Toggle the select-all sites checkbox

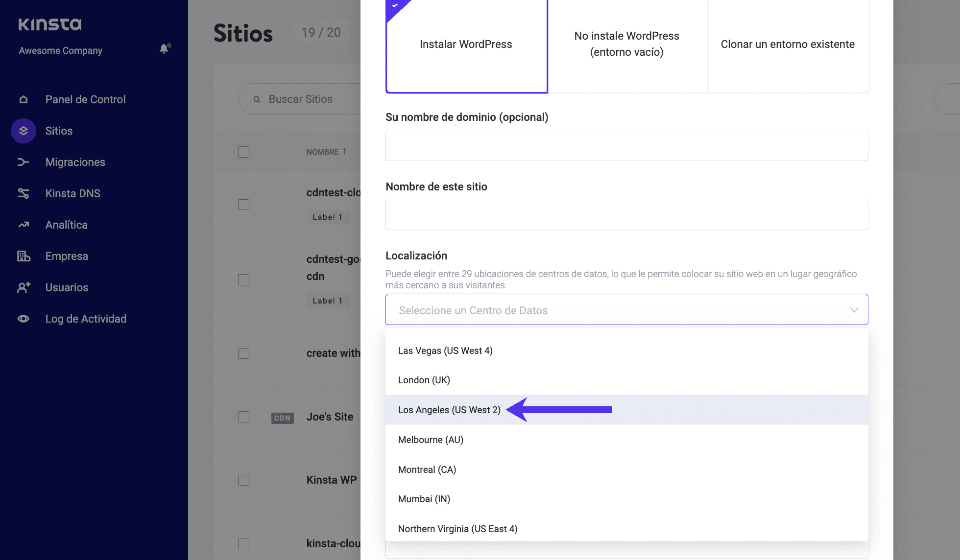click(x=243, y=152)
